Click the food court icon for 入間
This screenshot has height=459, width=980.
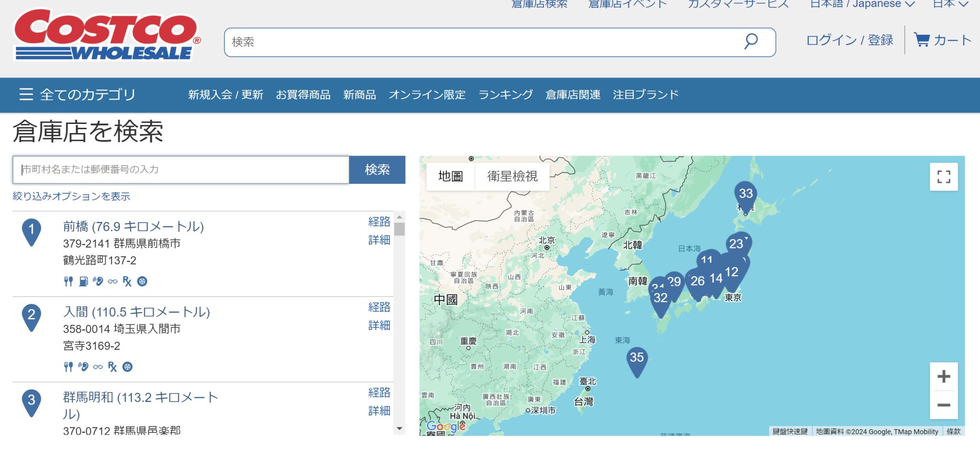coord(68,367)
